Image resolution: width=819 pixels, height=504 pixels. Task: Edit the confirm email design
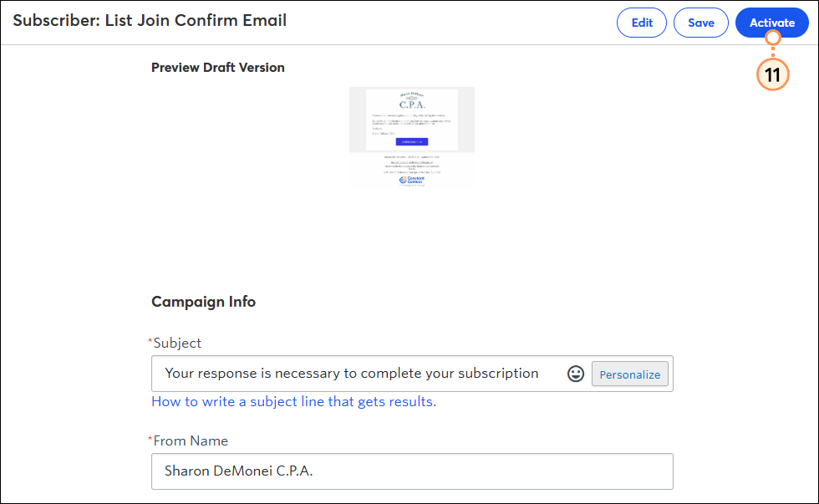pyautogui.click(x=642, y=23)
